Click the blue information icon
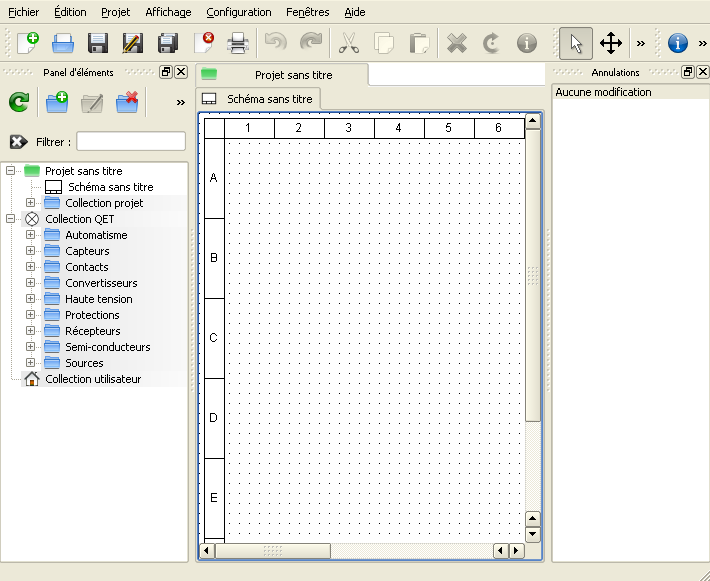 677,43
